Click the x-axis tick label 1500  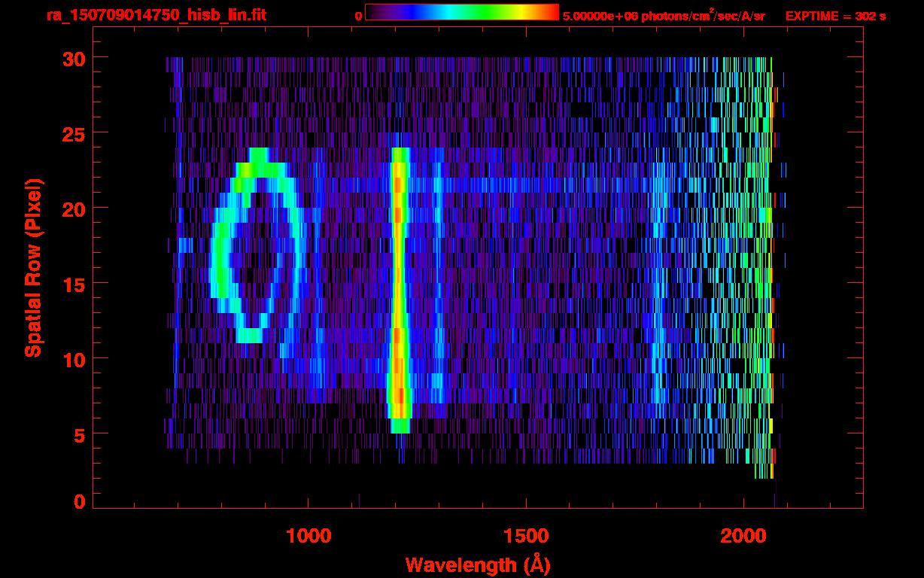click(526, 536)
